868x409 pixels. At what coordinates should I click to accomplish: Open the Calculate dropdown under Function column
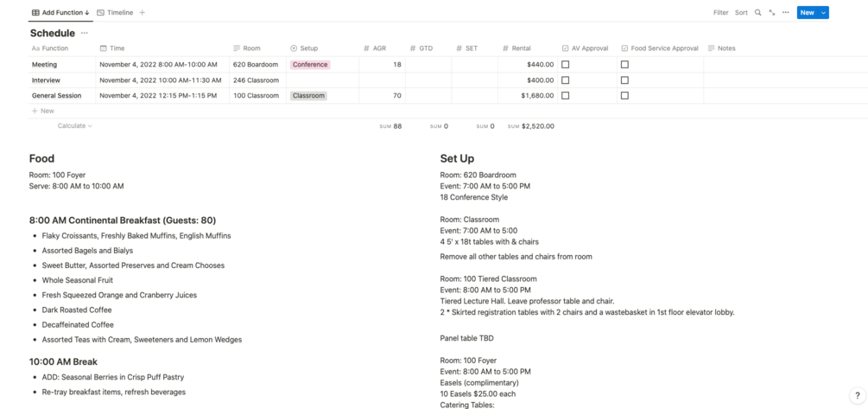coord(74,126)
